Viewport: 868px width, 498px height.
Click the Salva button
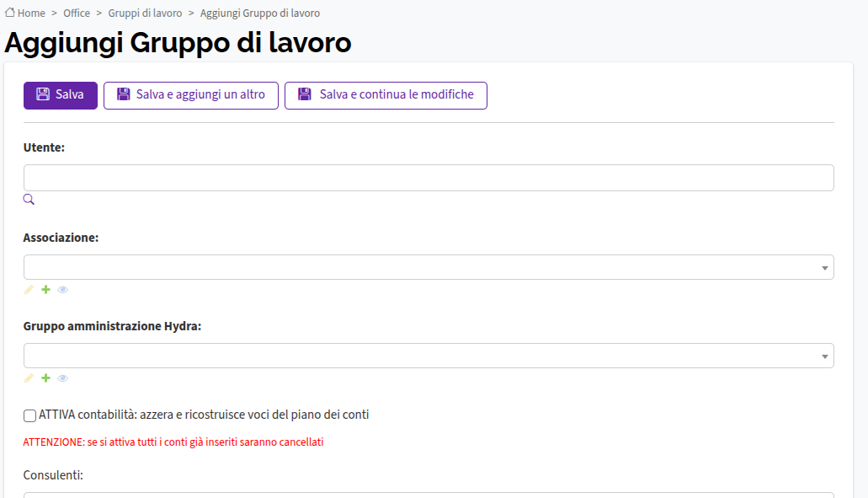[61, 95]
